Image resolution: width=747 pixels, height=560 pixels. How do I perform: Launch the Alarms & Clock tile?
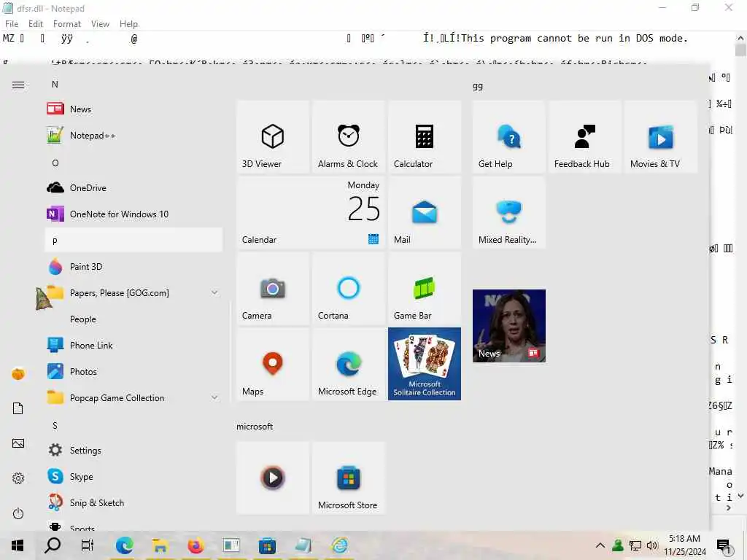[x=348, y=136]
